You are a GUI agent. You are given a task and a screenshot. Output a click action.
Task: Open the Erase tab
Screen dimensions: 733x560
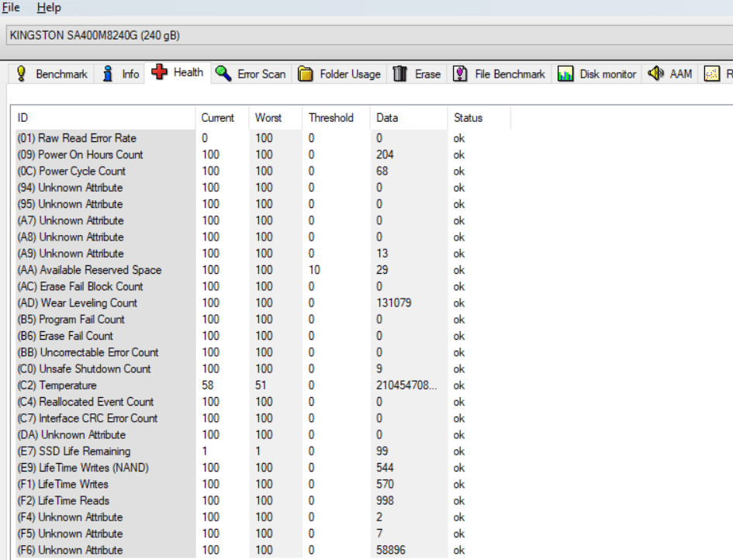[x=417, y=74]
